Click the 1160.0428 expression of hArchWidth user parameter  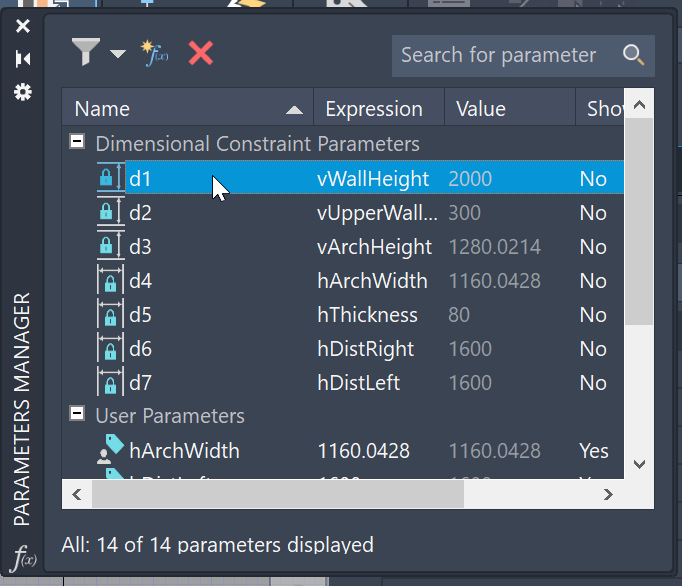[x=364, y=451]
